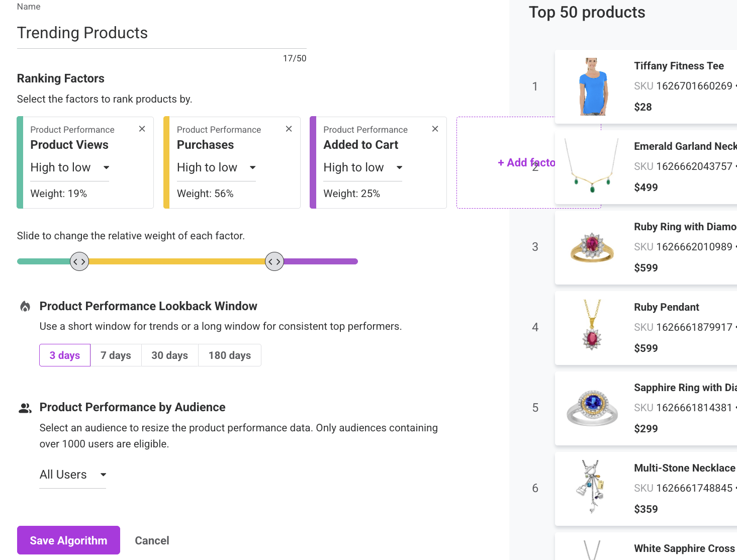Click the Emerald Garland Necklace image
The width and height of the screenshot is (737, 560).
coord(593,167)
